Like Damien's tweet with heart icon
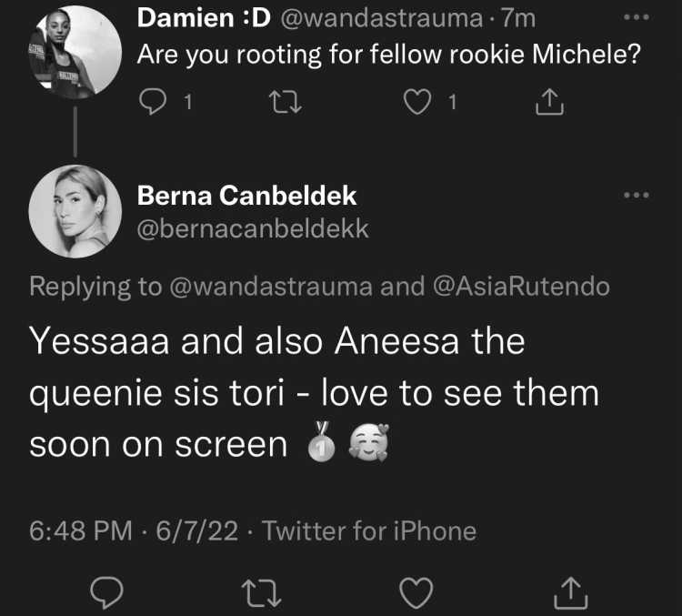682x616 pixels. pos(417,102)
